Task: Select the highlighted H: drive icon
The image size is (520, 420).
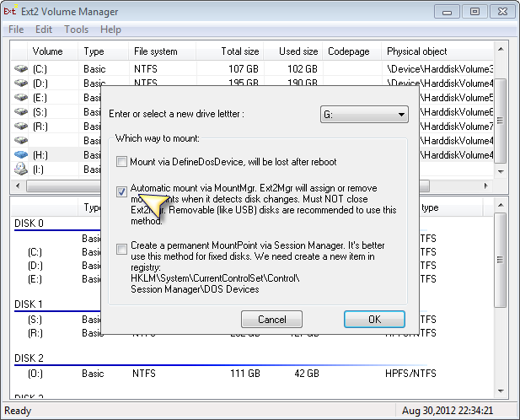Action: [21, 154]
